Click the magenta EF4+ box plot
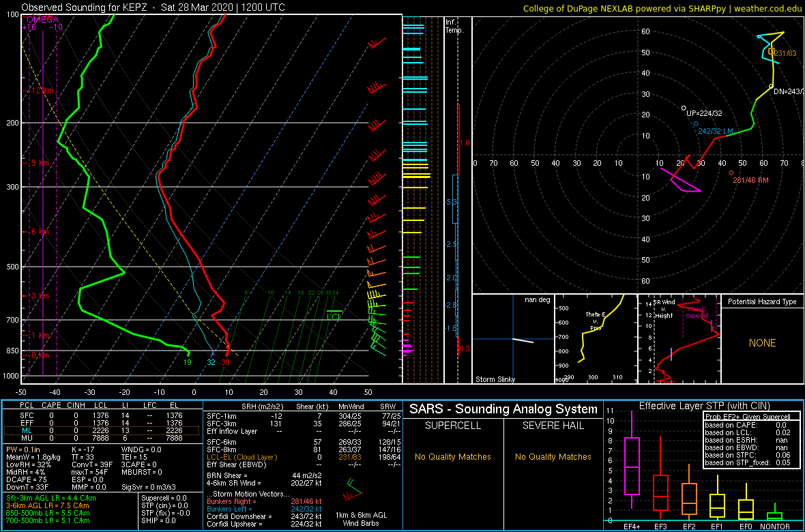The height and width of the screenshot is (532, 805). pos(631,465)
